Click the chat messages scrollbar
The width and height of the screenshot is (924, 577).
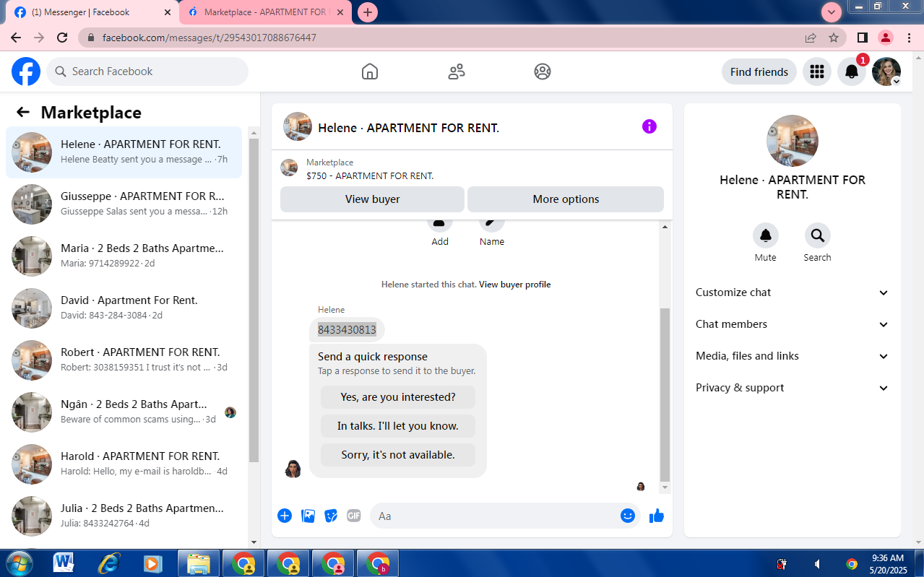pyautogui.click(x=665, y=395)
